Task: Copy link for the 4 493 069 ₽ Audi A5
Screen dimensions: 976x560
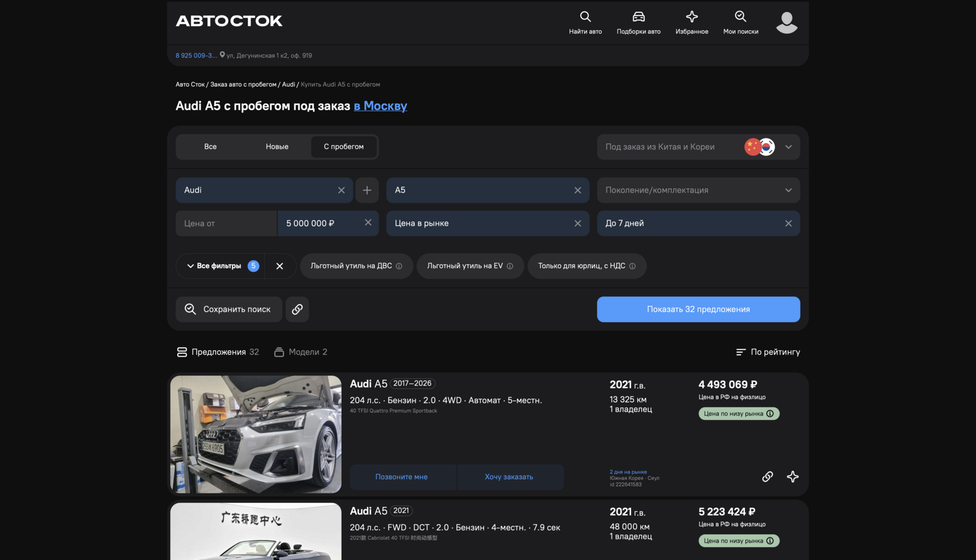Action: pyautogui.click(x=767, y=477)
